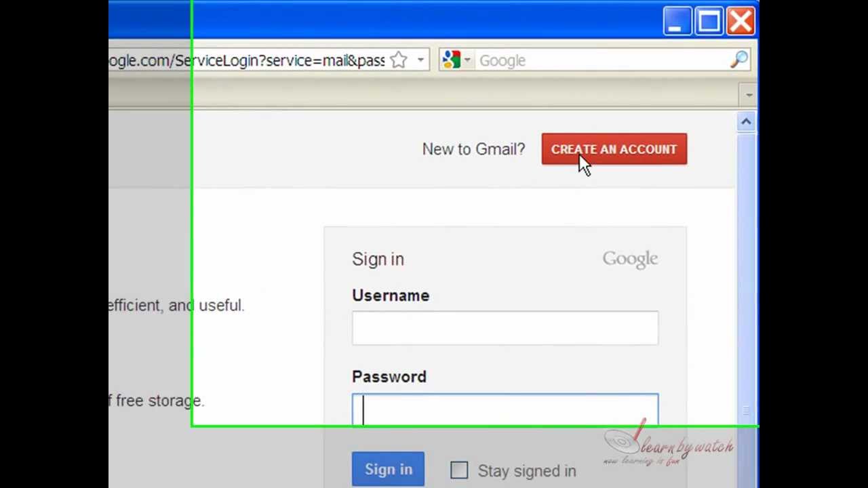The height and width of the screenshot is (488, 868).
Task: Open URL history dropdown arrow
Action: pos(420,60)
